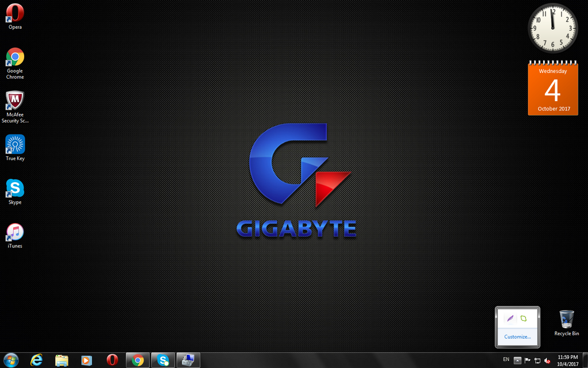Open the taskbar clock showing 11:59 PM
588x368 pixels.
pos(568,361)
